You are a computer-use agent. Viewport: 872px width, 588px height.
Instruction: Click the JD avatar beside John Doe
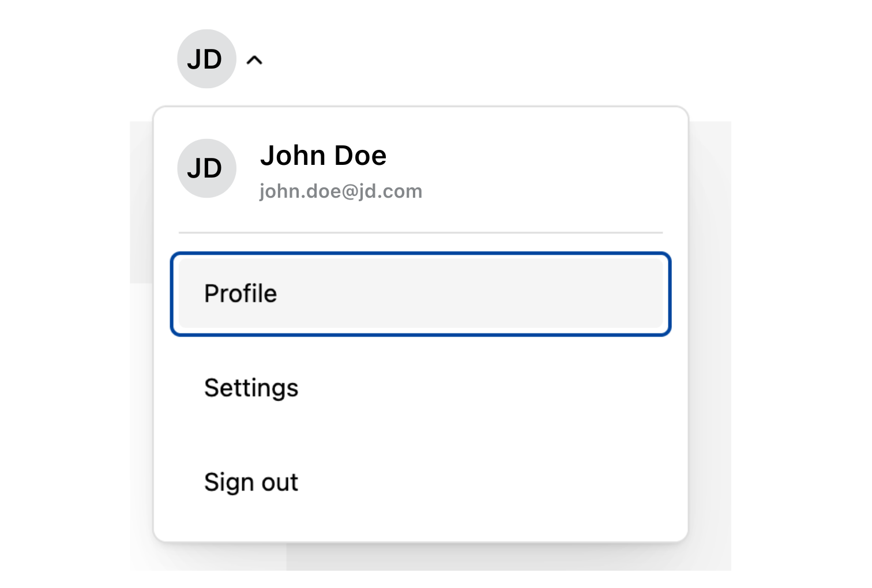coord(206,168)
